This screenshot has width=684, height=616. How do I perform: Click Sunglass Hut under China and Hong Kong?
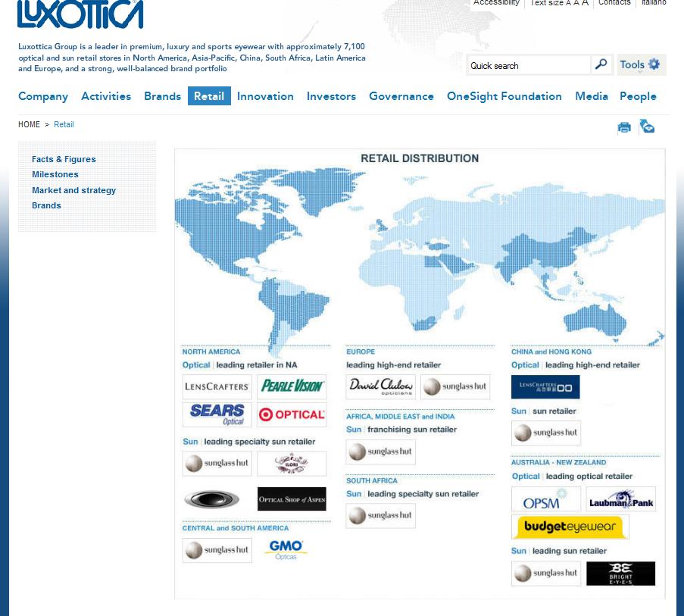coord(546,433)
